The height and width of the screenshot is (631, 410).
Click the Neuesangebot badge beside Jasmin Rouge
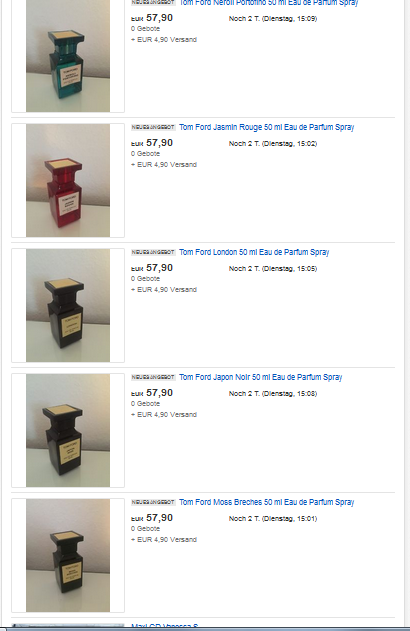153,127
